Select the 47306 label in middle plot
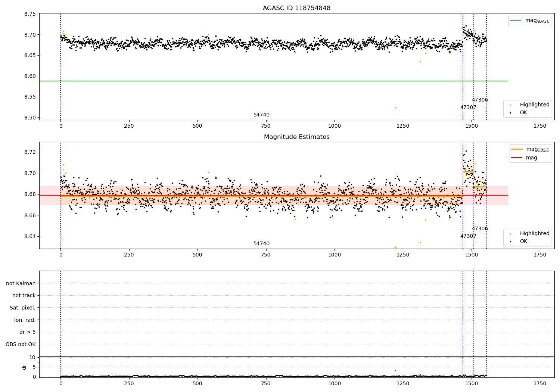This screenshot has height=392, width=560. click(x=480, y=229)
